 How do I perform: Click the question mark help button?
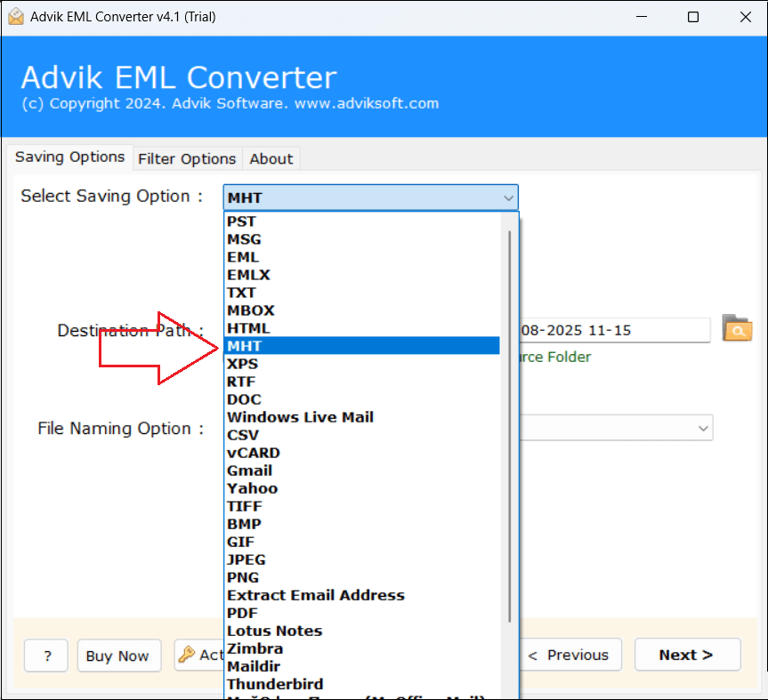click(46, 656)
